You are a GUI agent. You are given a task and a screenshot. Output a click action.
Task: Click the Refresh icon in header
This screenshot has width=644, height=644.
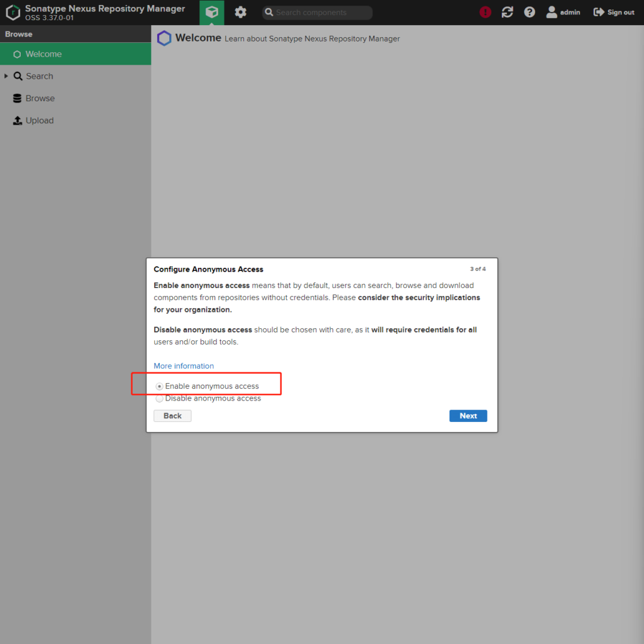pyautogui.click(x=508, y=13)
